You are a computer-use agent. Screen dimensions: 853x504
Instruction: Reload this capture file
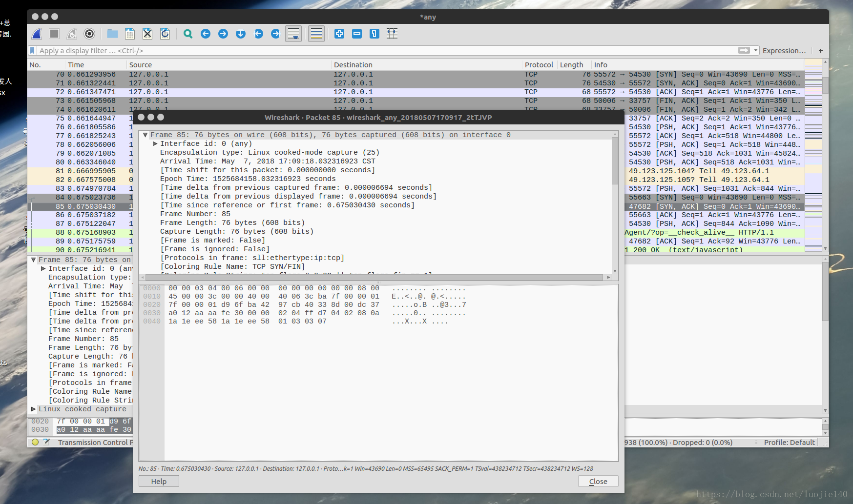click(165, 34)
